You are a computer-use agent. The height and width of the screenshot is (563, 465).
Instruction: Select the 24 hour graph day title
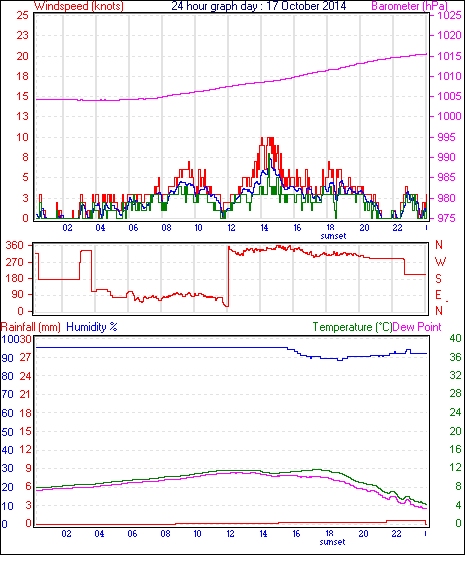click(x=259, y=6)
